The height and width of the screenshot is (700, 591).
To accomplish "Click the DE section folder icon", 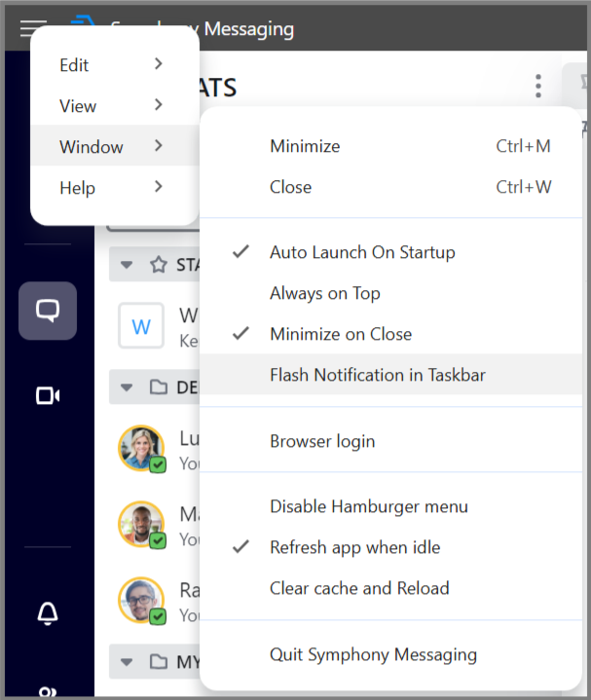I will click(159, 387).
